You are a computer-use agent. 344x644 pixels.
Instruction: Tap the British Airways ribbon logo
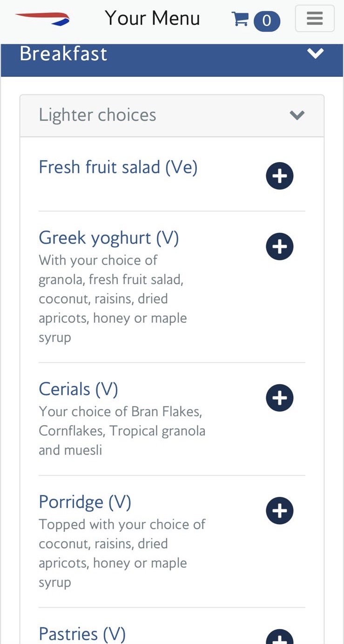(42, 19)
